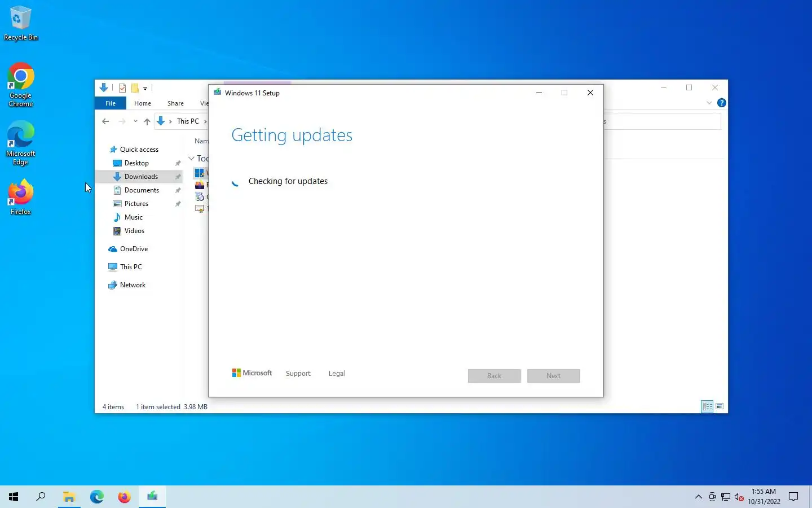Open Recycle Bin desktop icon
The width and height of the screenshot is (812, 508).
pyautogui.click(x=21, y=23)
